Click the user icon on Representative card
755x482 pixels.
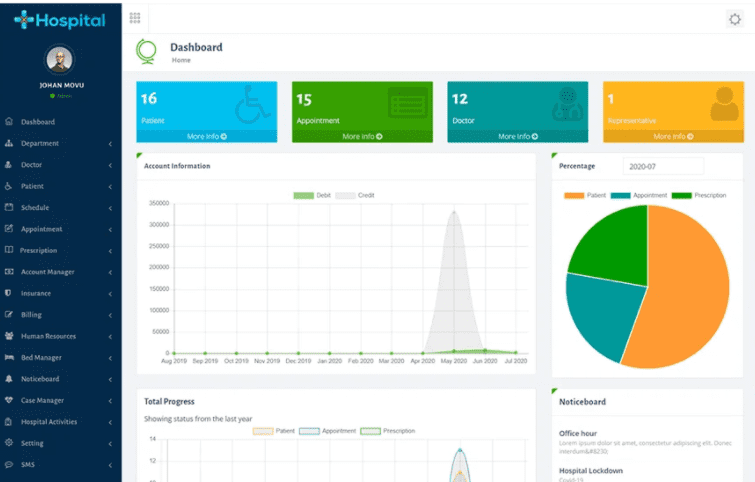(724, 104)
